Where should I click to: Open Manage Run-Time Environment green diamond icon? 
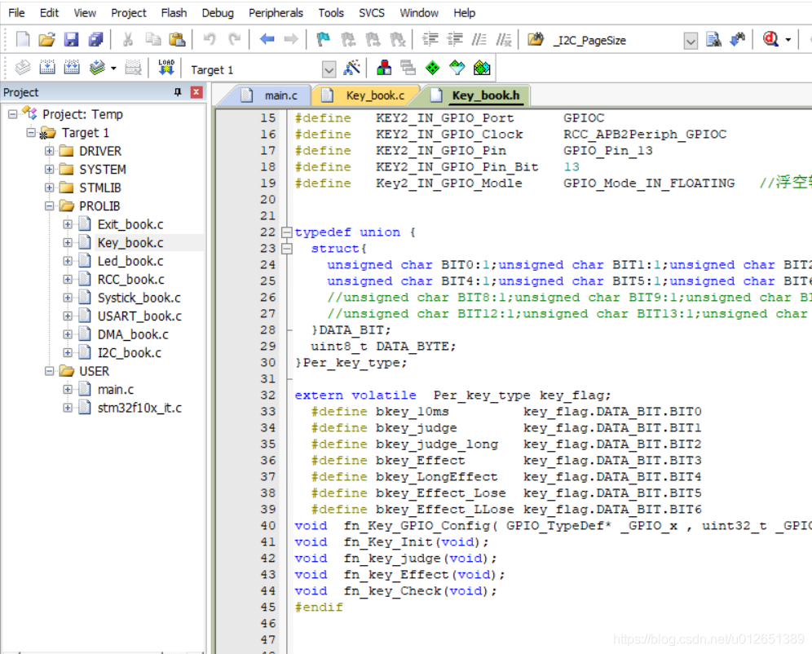point(432,68)
